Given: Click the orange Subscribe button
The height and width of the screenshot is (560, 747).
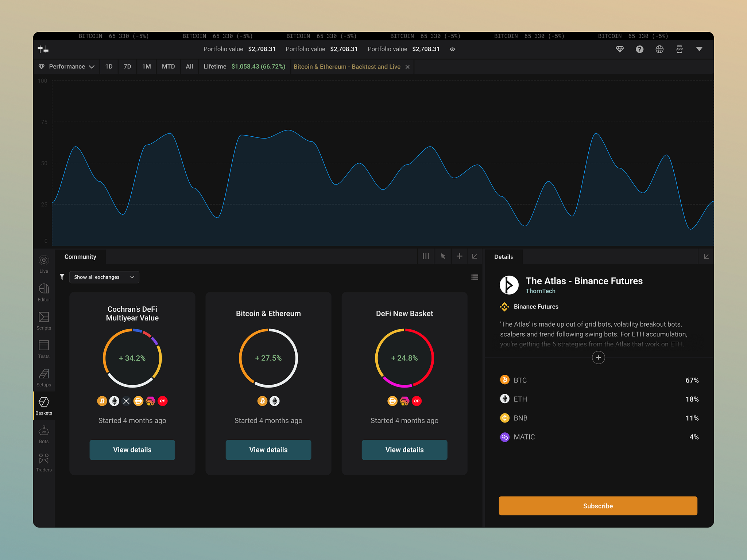Looking at the screenshot, I should tap(598, 506).
